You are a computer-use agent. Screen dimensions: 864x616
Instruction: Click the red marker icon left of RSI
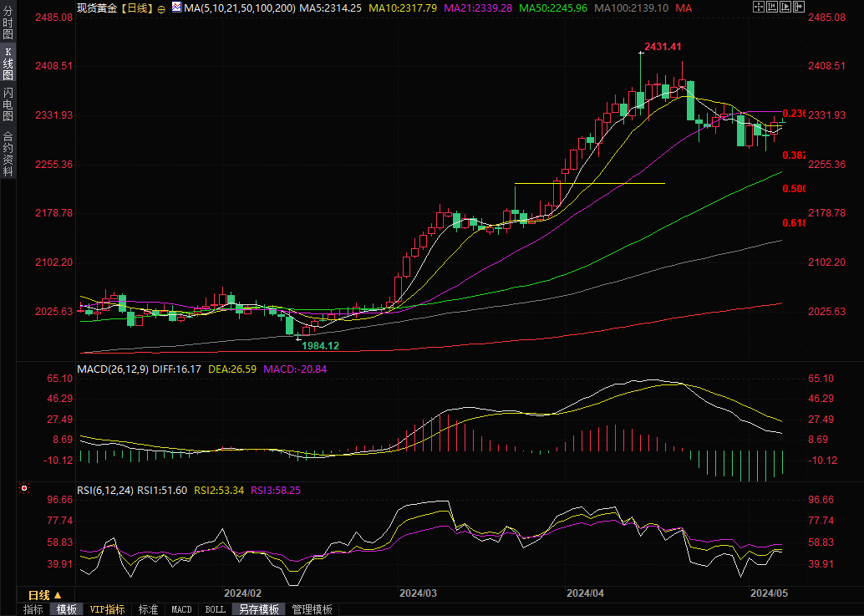(24, 488)
